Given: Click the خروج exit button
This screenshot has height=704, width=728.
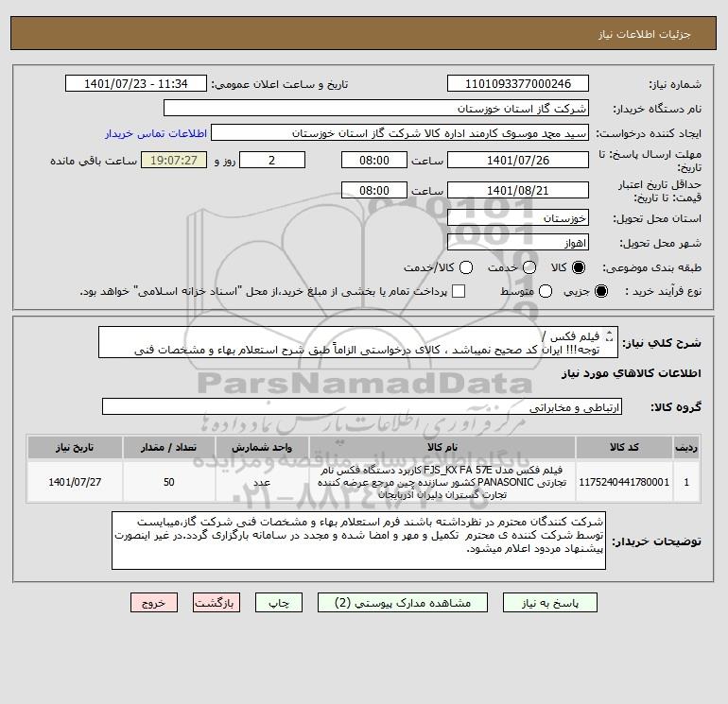Looking at the screenshot, I should point(154,603).
